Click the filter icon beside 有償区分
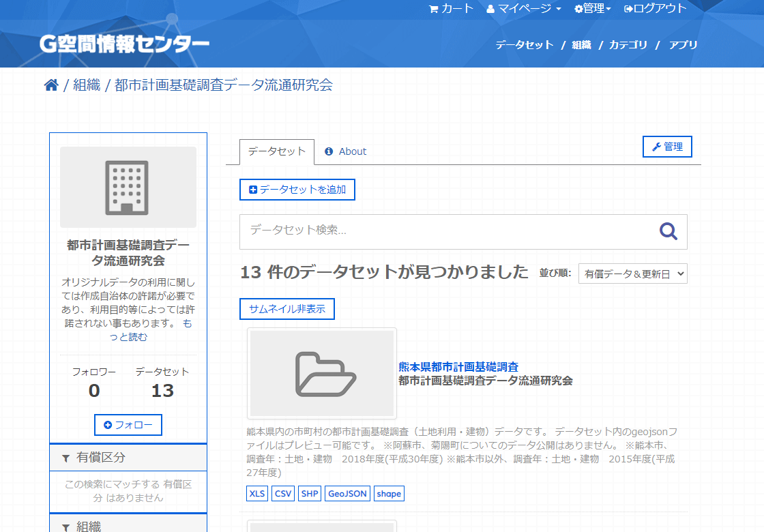 pyautogui.click(x=65, y=457)
